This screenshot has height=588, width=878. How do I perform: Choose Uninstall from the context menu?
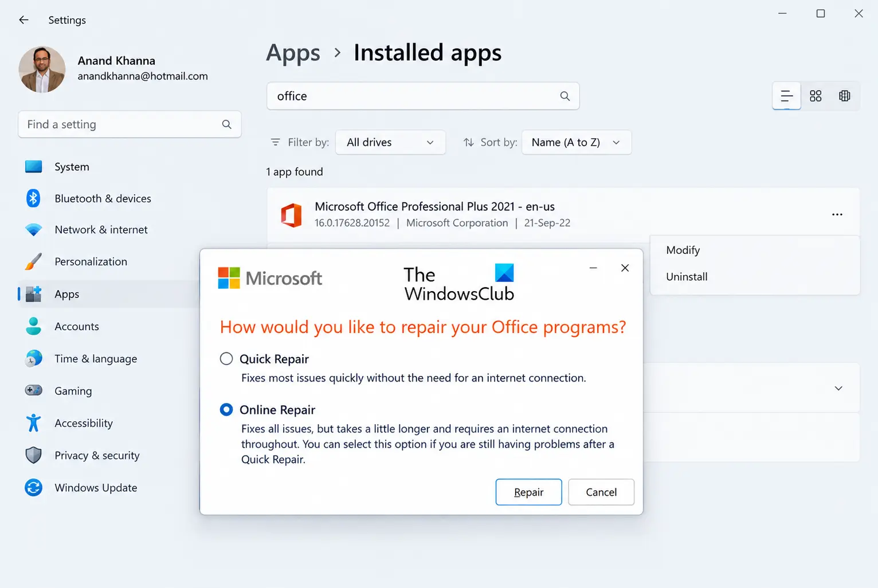tap(687, 276)
